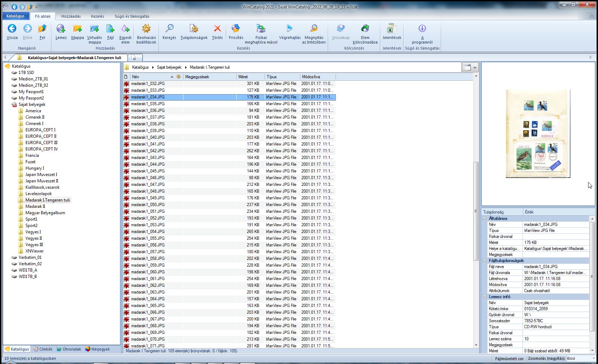The width and height of the screenshot is (598, 364).
Task: Click the Keresés search icon
Action: [169, 29]
